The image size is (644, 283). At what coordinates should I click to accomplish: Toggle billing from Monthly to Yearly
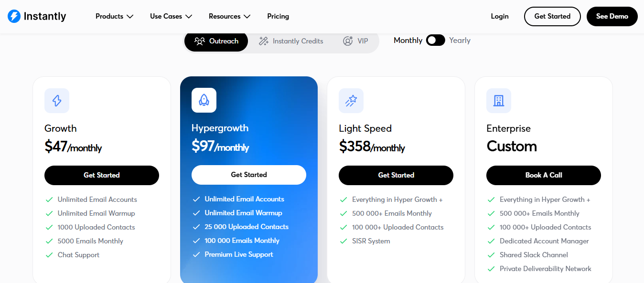pyautogui.click(x=435, y=40)
